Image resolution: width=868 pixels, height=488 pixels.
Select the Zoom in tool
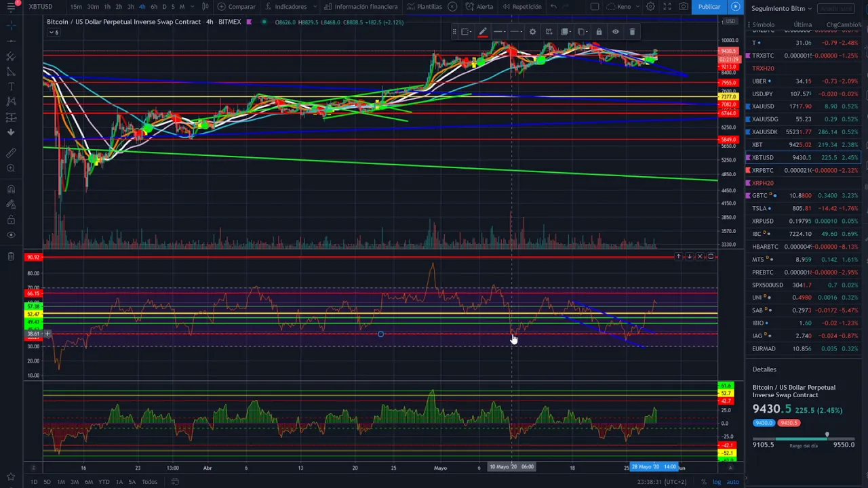(11, 169)
